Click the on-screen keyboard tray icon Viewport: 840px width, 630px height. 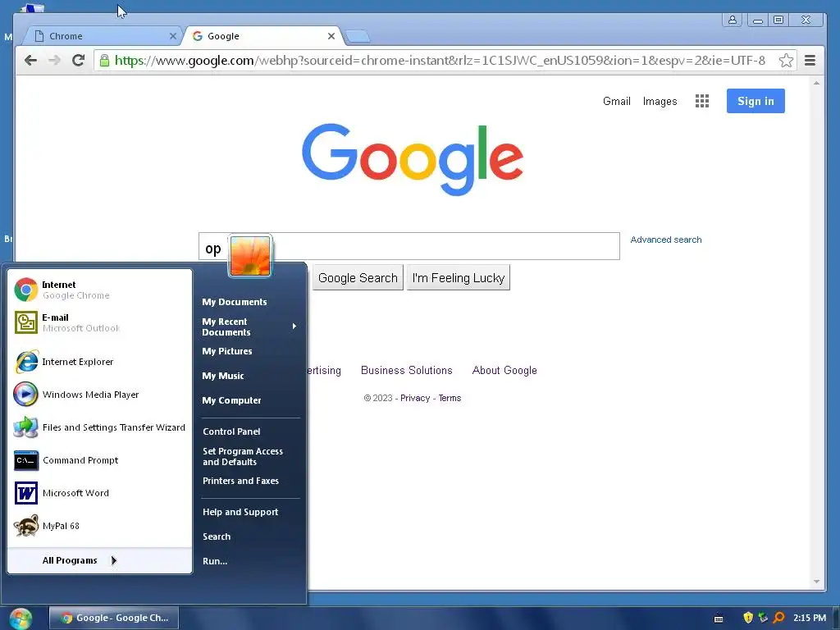(x=719, y=619)
